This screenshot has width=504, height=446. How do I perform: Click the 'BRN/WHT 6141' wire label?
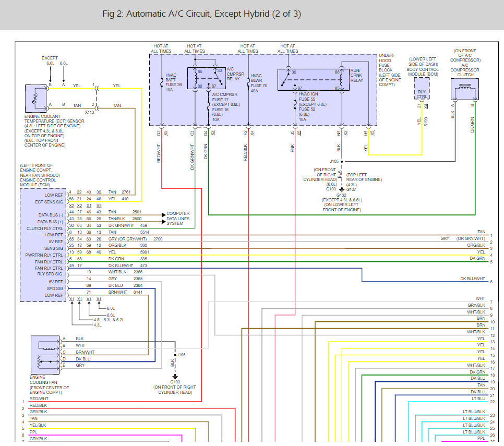click(x=125, y=292)
